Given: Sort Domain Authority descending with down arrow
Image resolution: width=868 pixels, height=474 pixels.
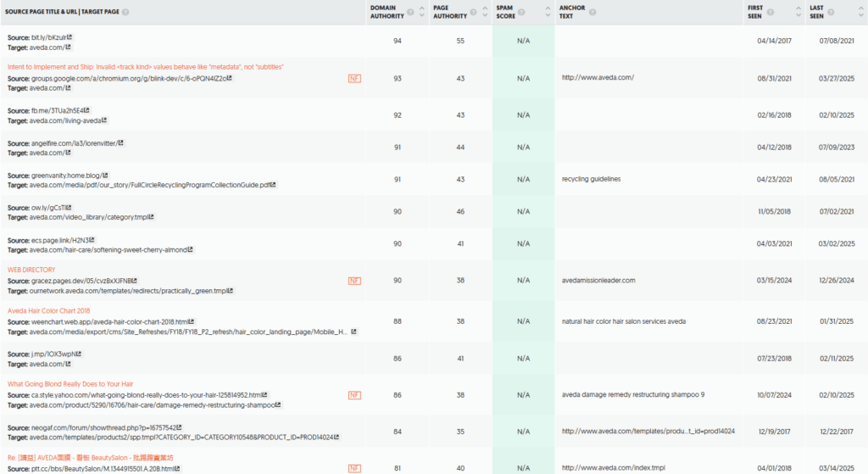Looking at the screenshot, I should [x=422, y=15].
